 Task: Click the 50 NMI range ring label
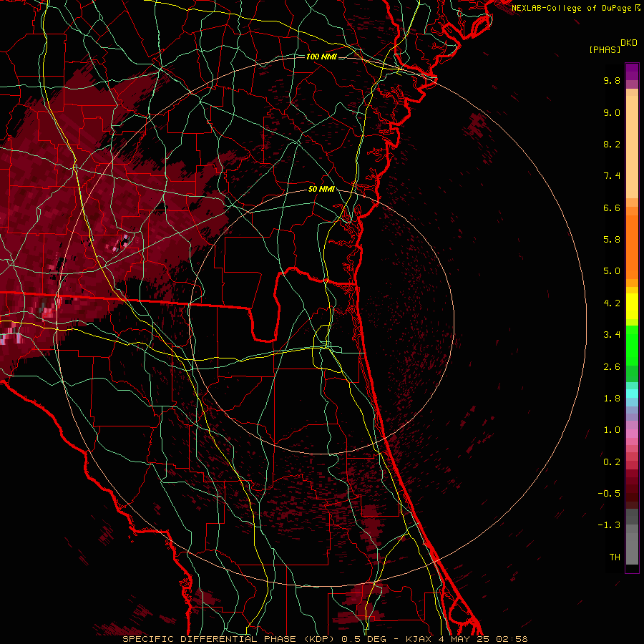click(x=321, y=190)
